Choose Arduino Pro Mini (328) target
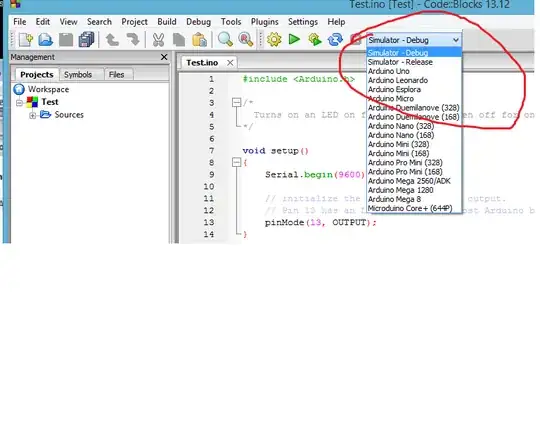Viewport: 540px width, 432px height. click(x=414, y=162)
